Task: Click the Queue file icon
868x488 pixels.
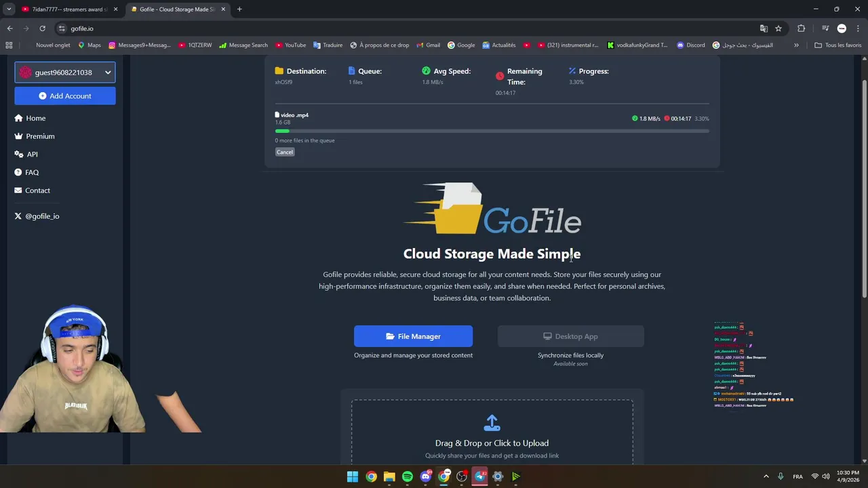Action: point(351,71)
